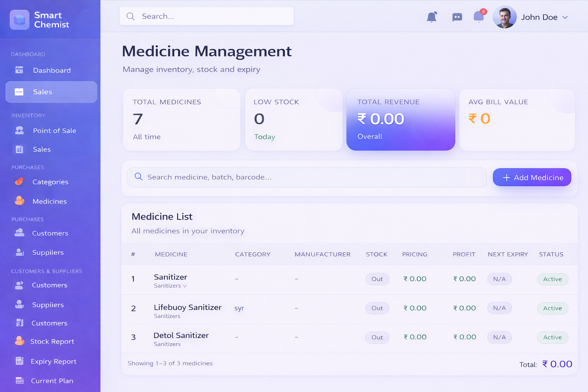Open Medicines in the sidebar

[49, 201]
